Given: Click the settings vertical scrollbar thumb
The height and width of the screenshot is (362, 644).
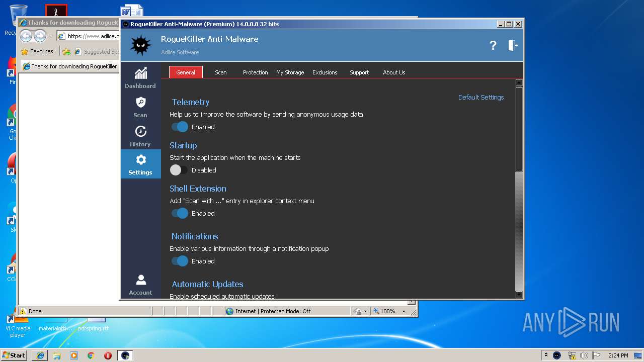Looking at the screenshot, I should point(519,130).
